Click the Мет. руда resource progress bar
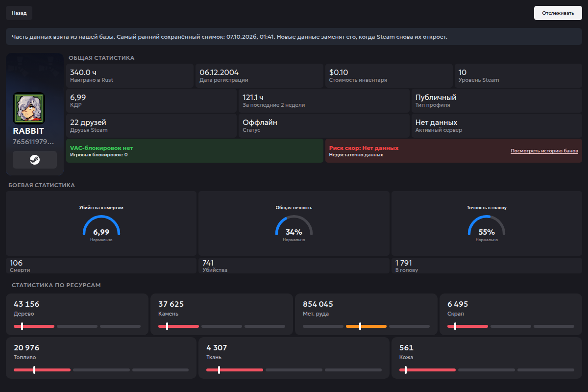 [x=366, y=326]
